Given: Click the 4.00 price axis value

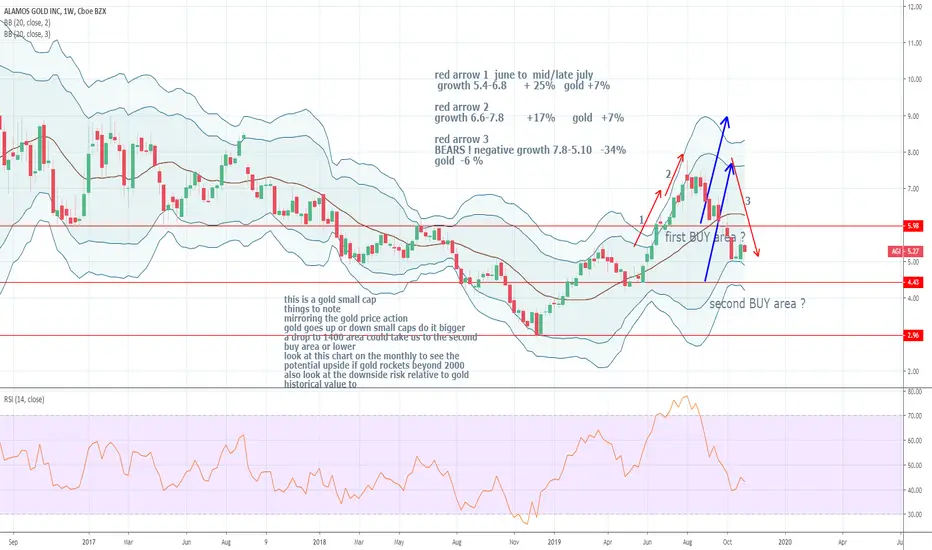Looking at the screenshot, I should [914, 298].
